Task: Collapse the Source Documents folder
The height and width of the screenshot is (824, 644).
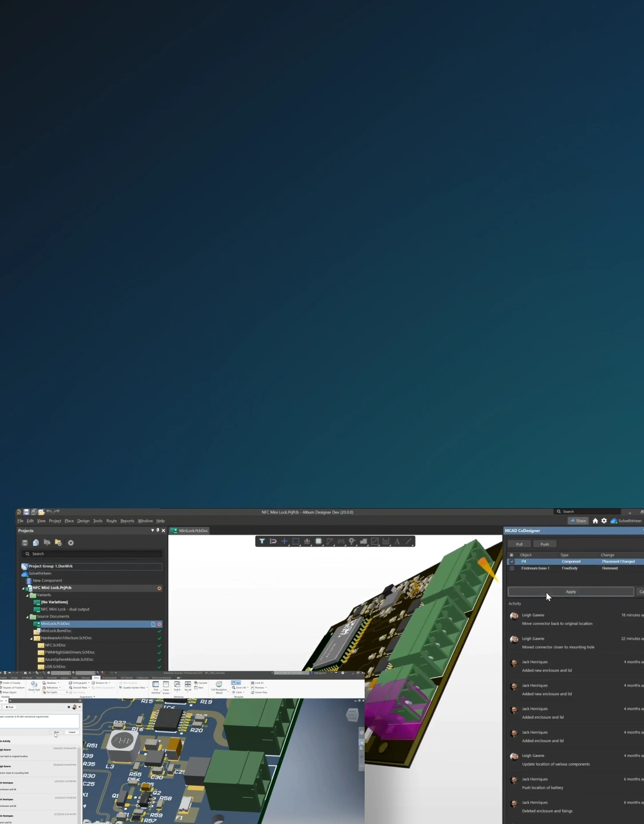Action: (x=27, y=617)
